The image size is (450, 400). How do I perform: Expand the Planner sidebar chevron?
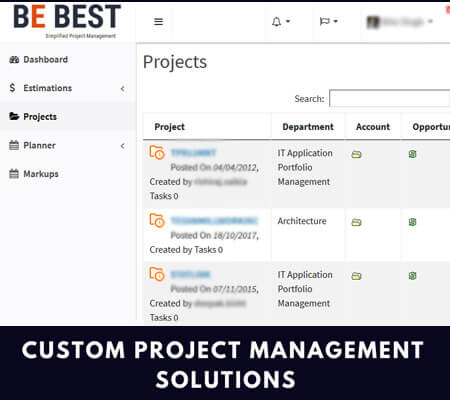tap(123, 146)
